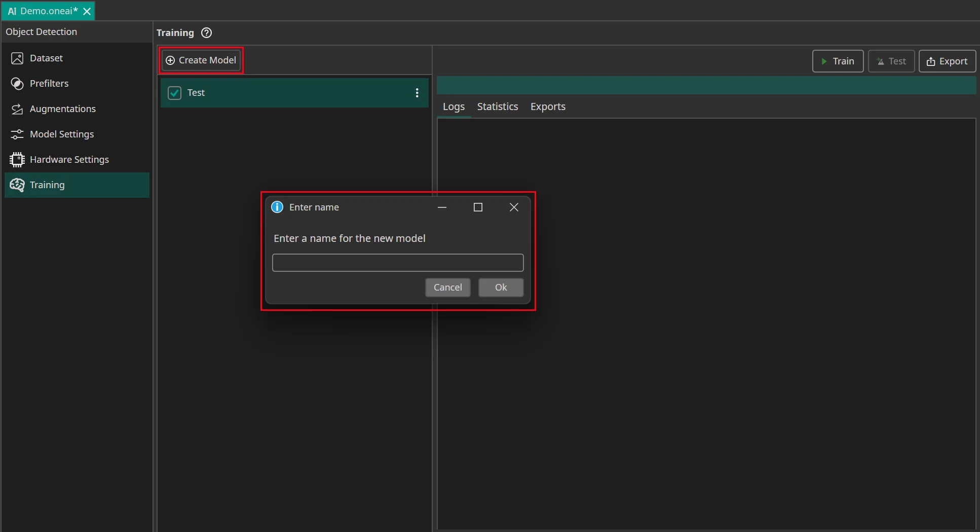Click the Augmentations icon in sidebar
This screenshot has height=532, width=980.
pyautogui.click(x=17, y=109)
